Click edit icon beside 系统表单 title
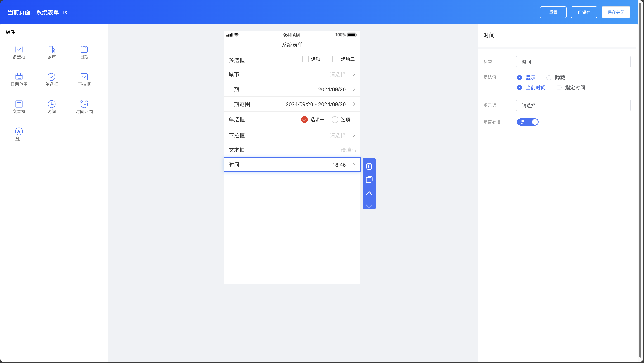This screenshot has height=363, width=644. (65, 13)
